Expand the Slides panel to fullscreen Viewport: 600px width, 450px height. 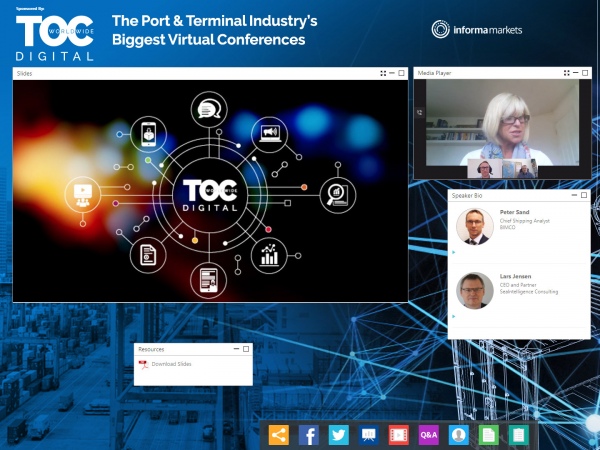pyautogui.click(x=384, y=73)
